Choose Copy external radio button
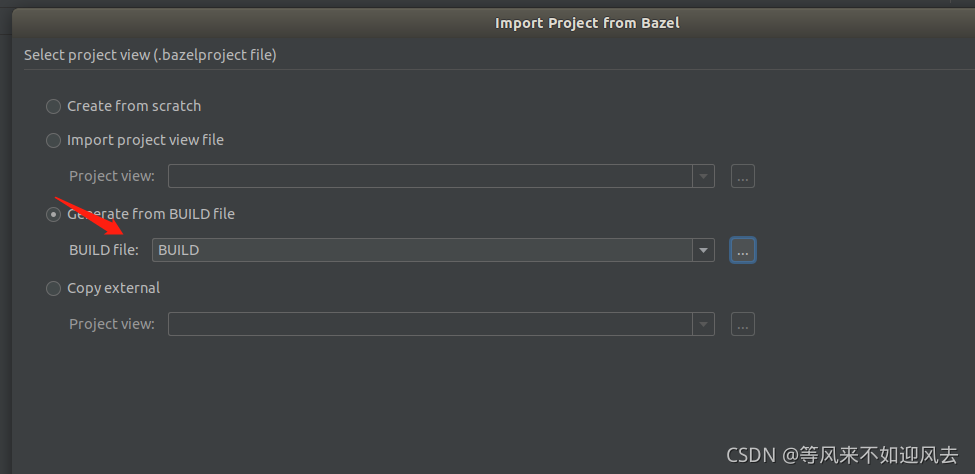 point(53,289)
